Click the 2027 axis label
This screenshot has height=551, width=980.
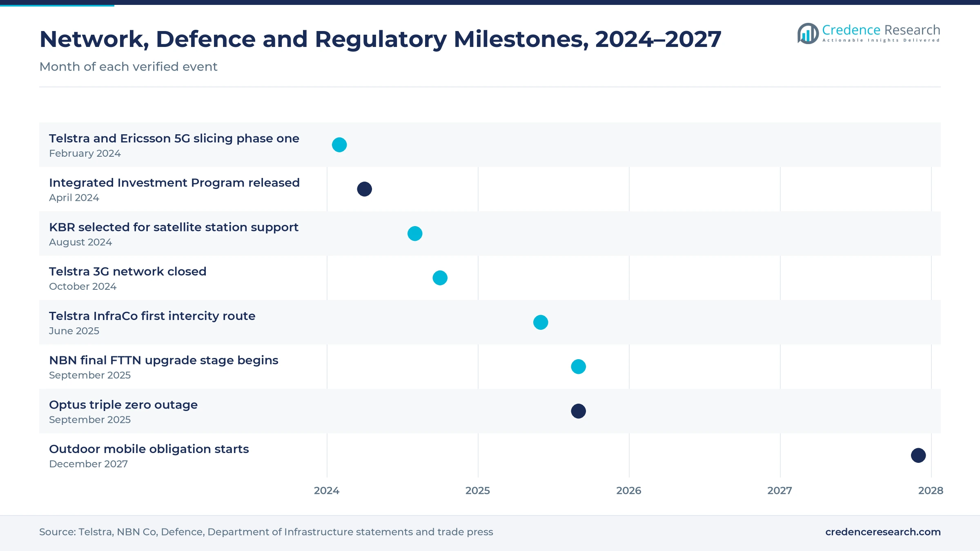(780, 491)
